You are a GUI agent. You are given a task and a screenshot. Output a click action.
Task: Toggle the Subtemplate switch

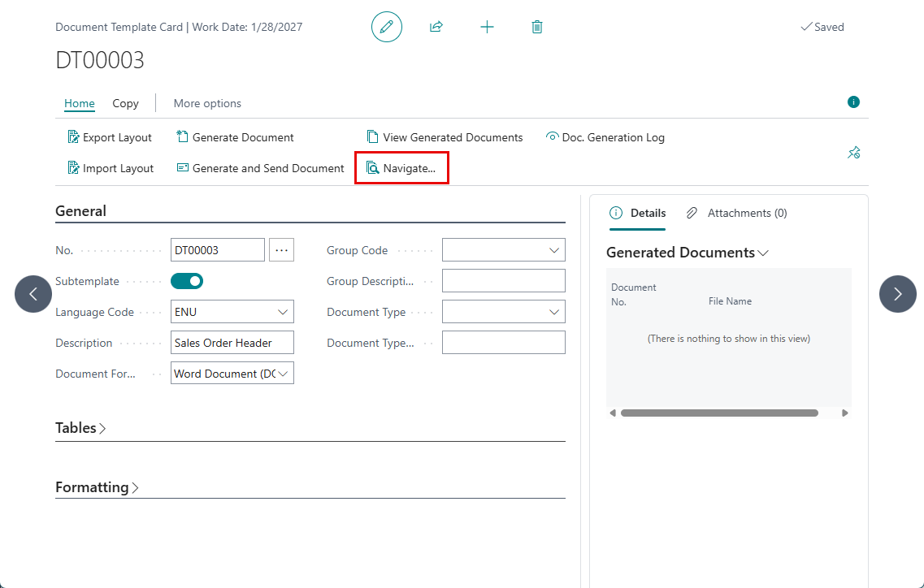pos(187,281)
